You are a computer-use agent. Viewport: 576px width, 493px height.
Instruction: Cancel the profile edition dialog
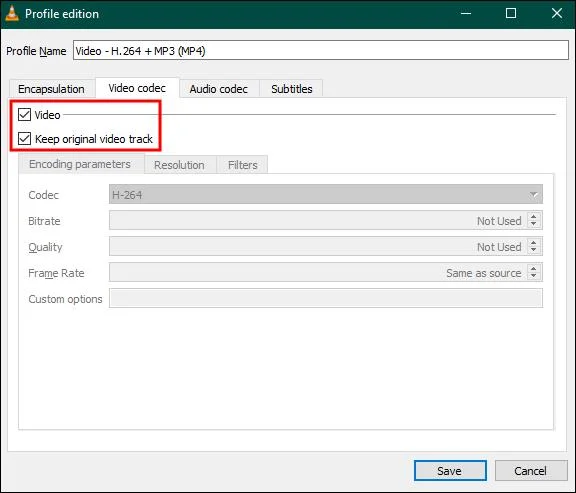531,471
